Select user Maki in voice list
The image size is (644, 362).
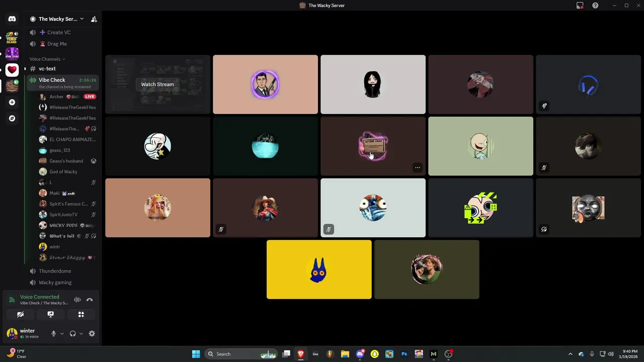tap(67, 193)
